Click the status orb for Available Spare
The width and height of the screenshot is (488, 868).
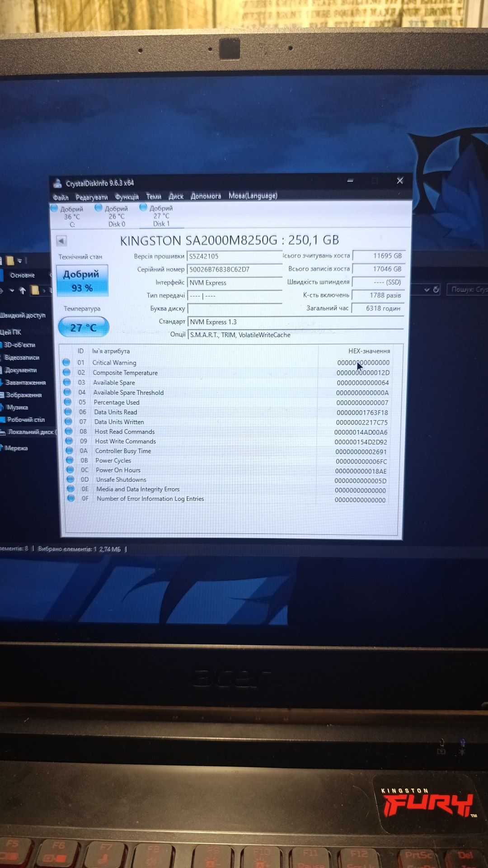pyautogui.click(x=67, y=382)
